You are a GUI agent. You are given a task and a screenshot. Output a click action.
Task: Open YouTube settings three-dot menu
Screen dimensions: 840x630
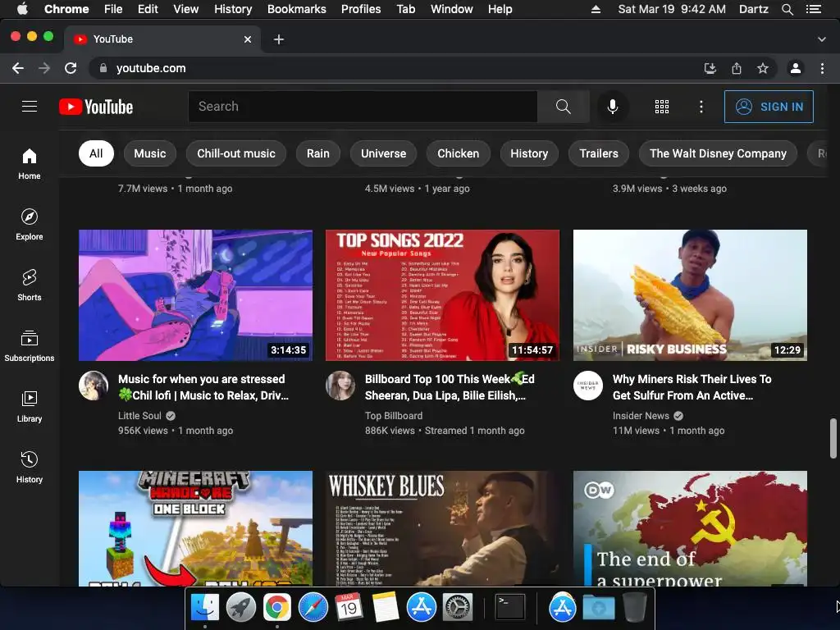click(701, 107)
